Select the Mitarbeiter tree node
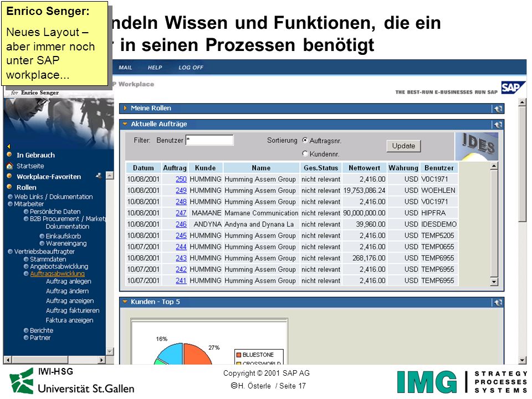532x399 pixels. (29, 204)
